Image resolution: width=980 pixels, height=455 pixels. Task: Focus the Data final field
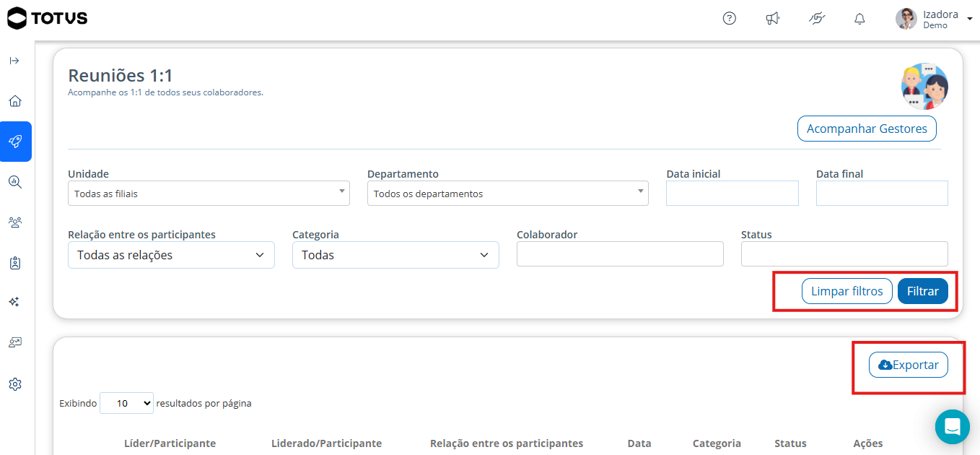point(882,194)
